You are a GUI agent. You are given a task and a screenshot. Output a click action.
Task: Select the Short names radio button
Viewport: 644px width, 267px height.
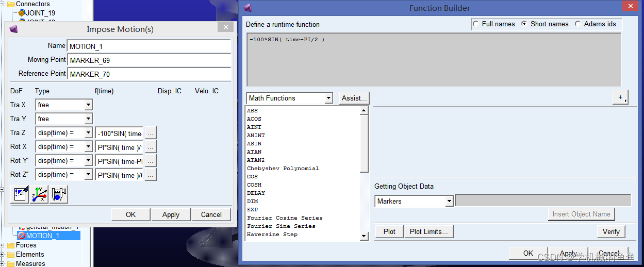pos(524,24)
